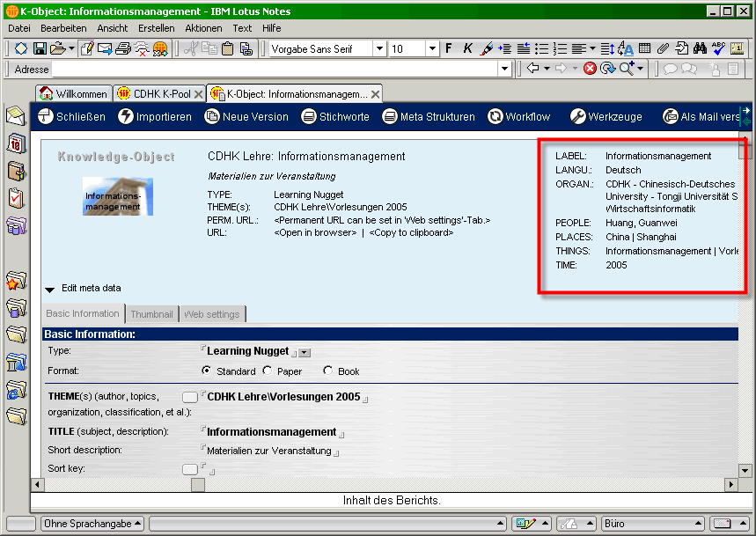This screenshot has height=536, width=756.
Task: Open the To Do clipboard sidebar icon
Action: (16, 198)
